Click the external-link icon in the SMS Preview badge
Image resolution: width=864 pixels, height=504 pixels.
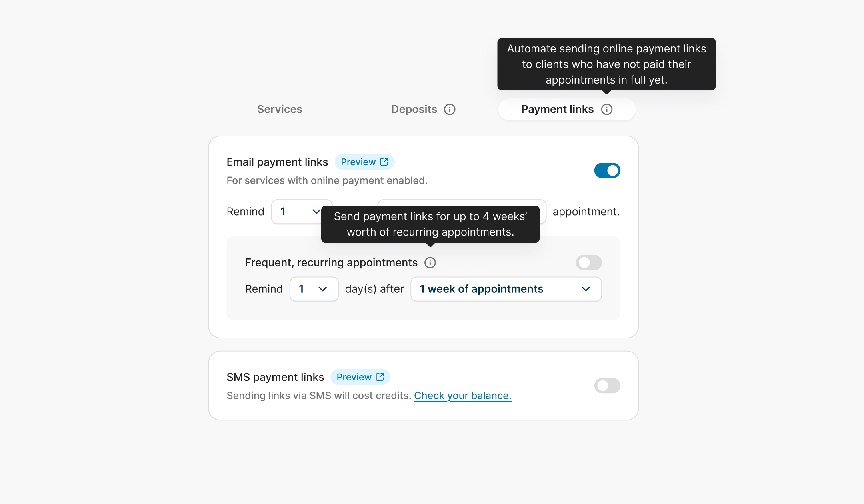click(380, 377)
